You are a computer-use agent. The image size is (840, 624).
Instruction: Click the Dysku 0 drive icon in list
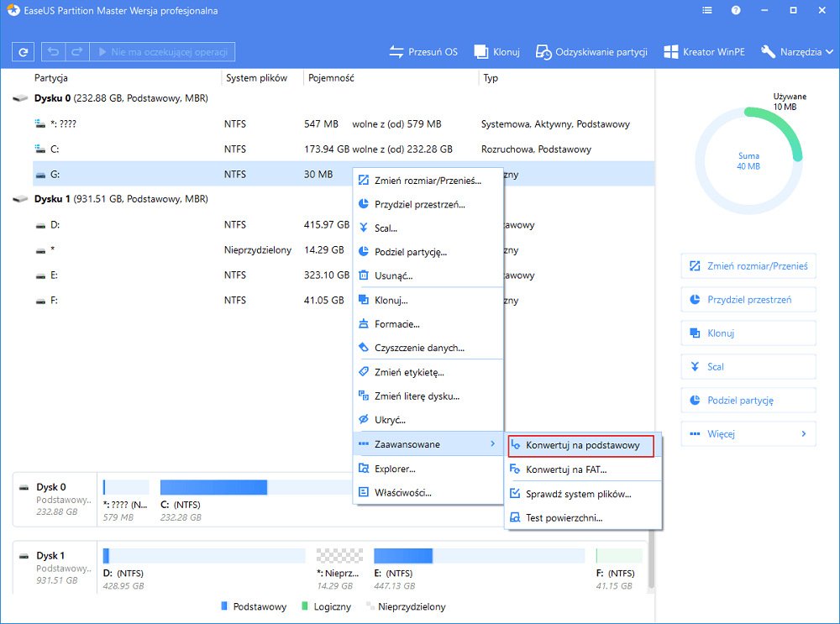20,98
